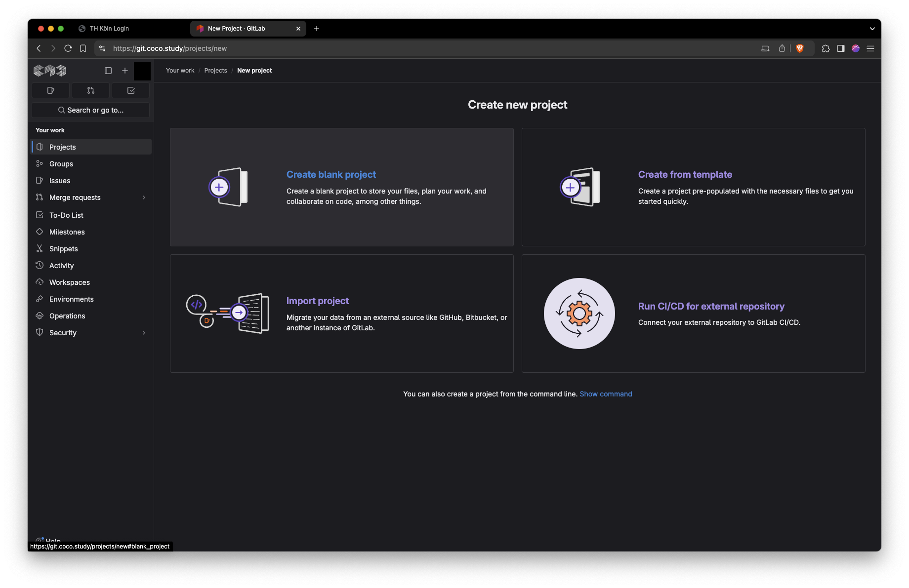Expand the Merge requests submenu chevron

point(144,197)
